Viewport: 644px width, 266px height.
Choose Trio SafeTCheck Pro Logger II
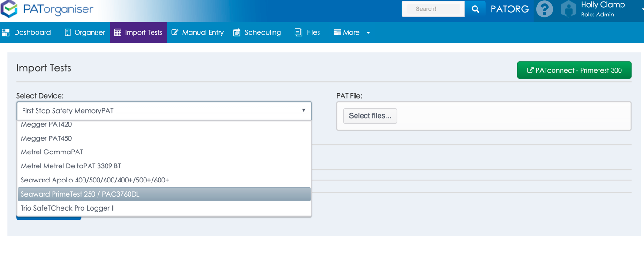(x=164, y=208)
